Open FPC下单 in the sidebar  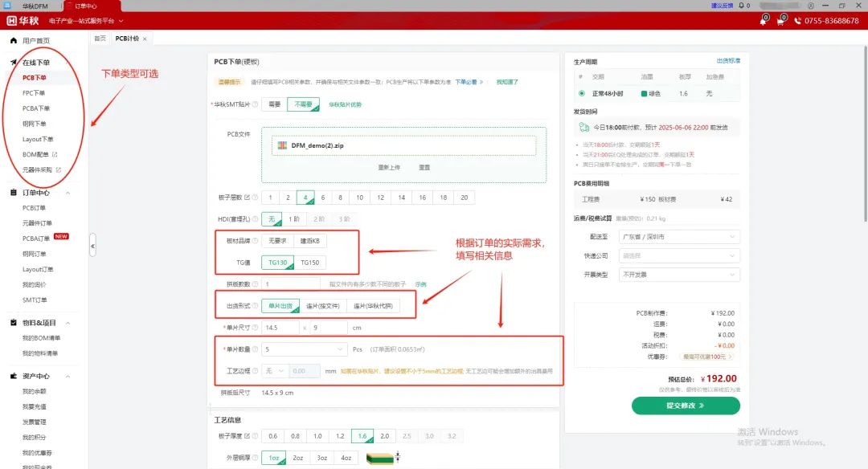click(x=34, y=93)
